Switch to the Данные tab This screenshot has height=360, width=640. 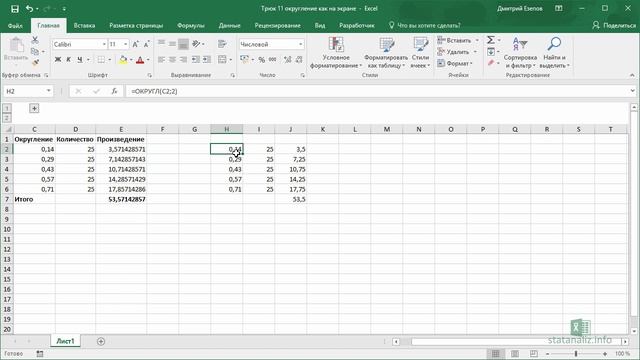pos(229,25)
